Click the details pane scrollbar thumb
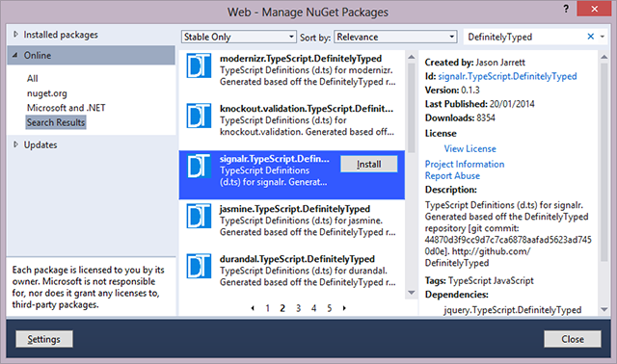617x364 pixels. (604, 162)
